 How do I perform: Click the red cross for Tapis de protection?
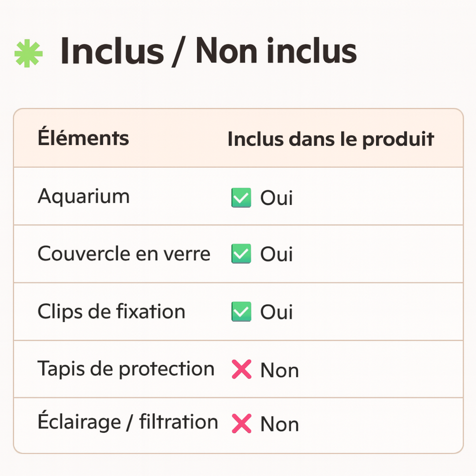tap(241, 370)
